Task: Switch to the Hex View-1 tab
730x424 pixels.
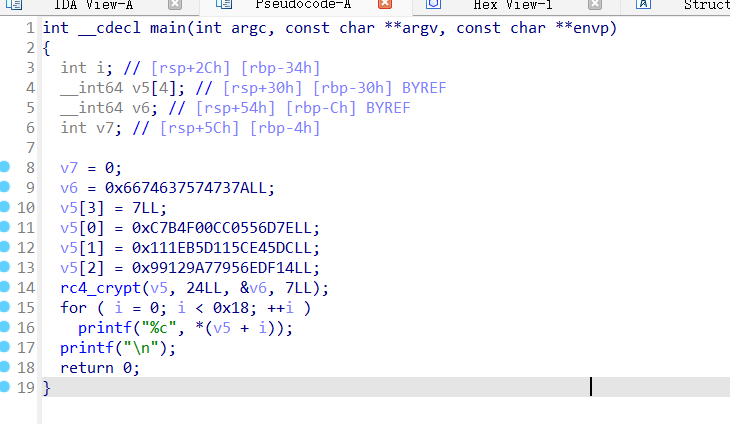Action: click(x=513, y=5)
